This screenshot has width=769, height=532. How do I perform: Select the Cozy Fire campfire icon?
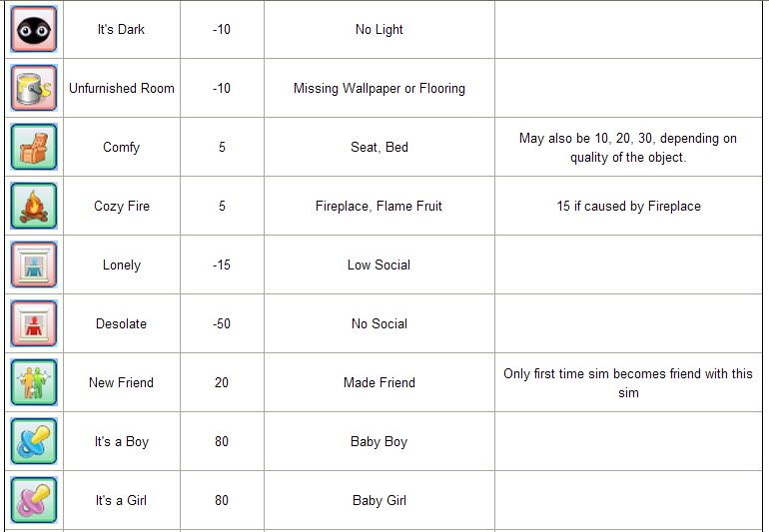coord(34,206)
